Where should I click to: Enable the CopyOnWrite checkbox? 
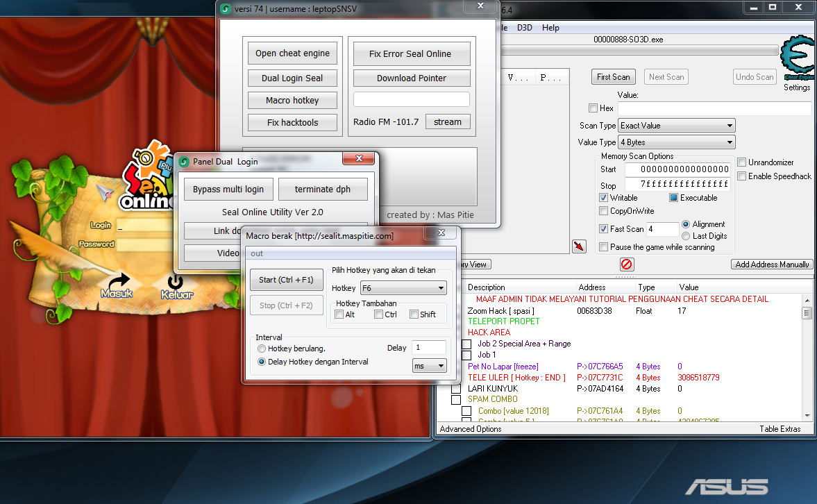(x=603, y=210)
